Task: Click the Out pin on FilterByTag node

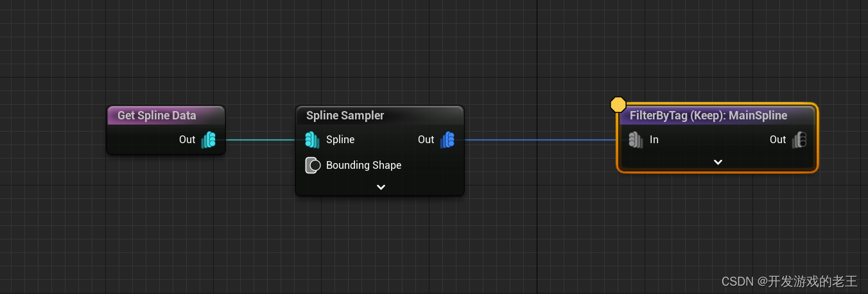Action: point(799,139)
